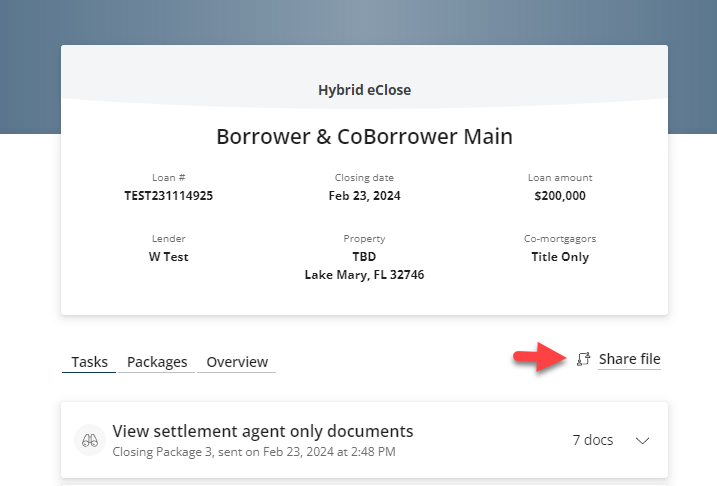
Task: Select the View settlement agent only documents title
Action: point(263,431)
